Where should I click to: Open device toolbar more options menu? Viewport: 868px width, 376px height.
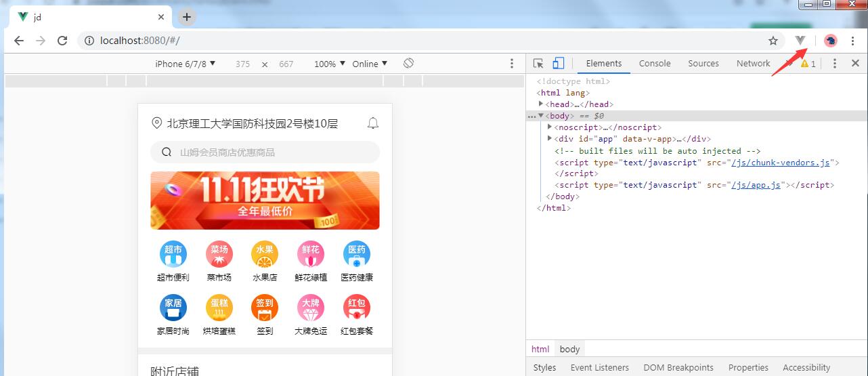point(512,63)
